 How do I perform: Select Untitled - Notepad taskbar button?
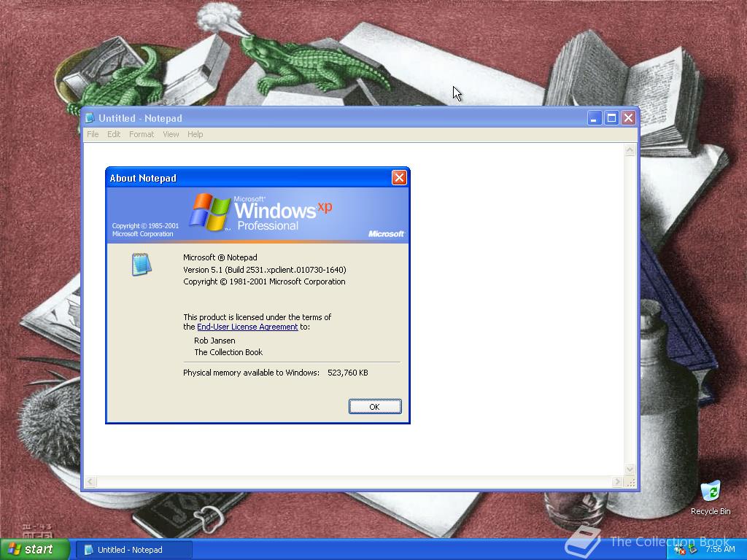134,550
